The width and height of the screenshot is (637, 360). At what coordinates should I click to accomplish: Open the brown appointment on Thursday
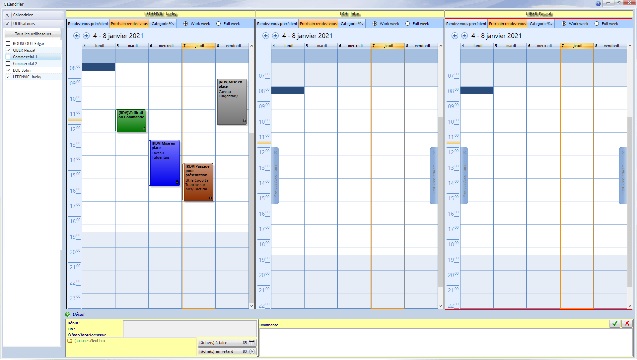198,182
